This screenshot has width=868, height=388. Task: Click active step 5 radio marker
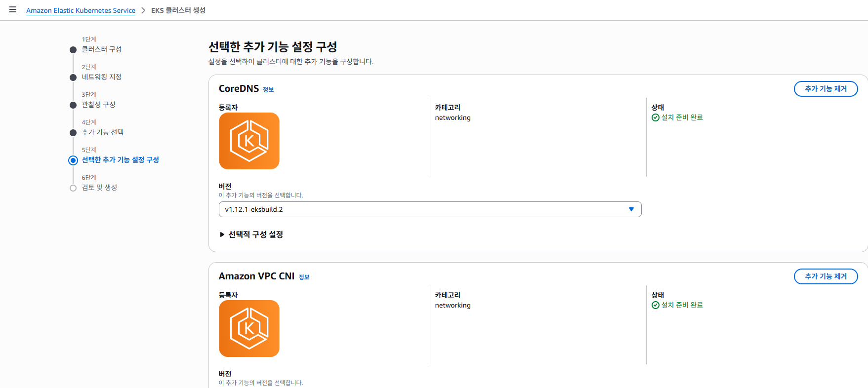click(x=73, y=160)
